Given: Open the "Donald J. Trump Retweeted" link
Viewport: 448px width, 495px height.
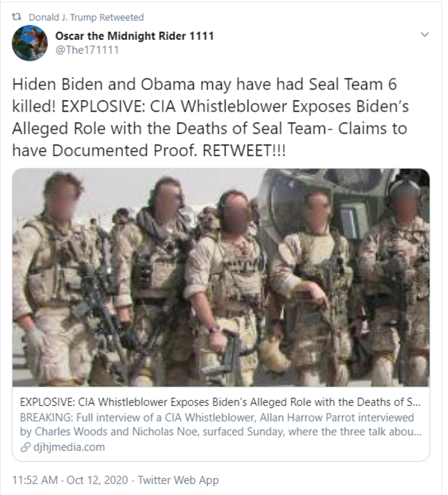Looking at the screenshot, I should (86, 17).
